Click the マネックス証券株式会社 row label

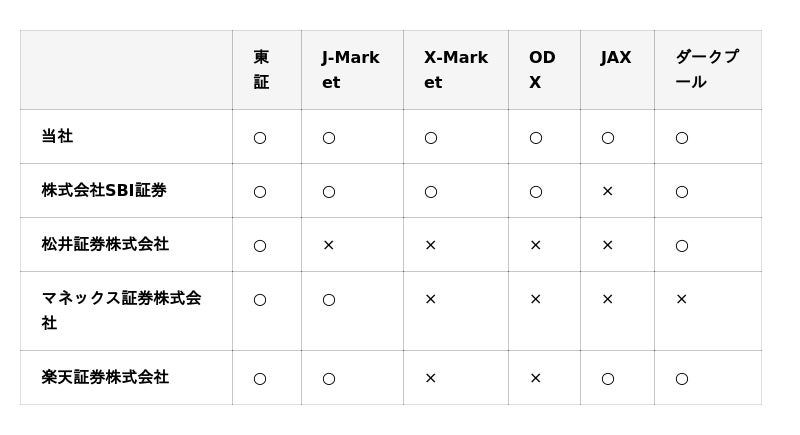coord(121,310)
